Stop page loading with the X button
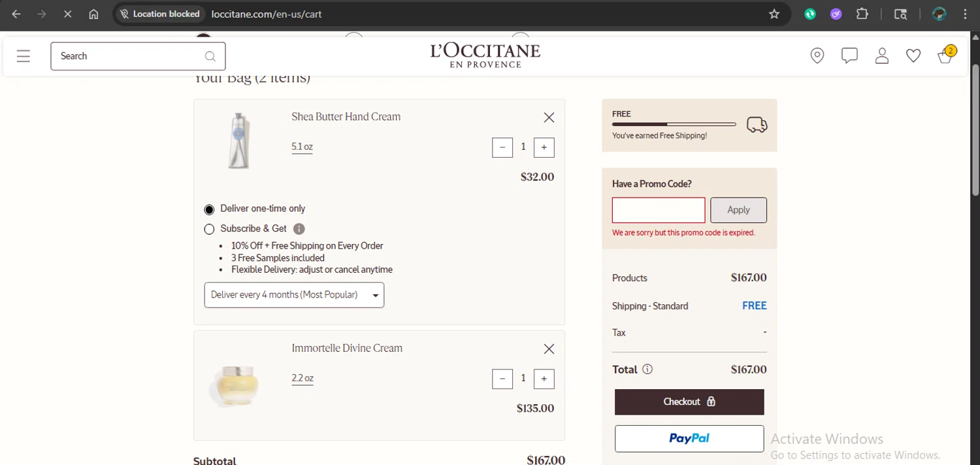This screenshot has height=465, width=980. (67, 14)
